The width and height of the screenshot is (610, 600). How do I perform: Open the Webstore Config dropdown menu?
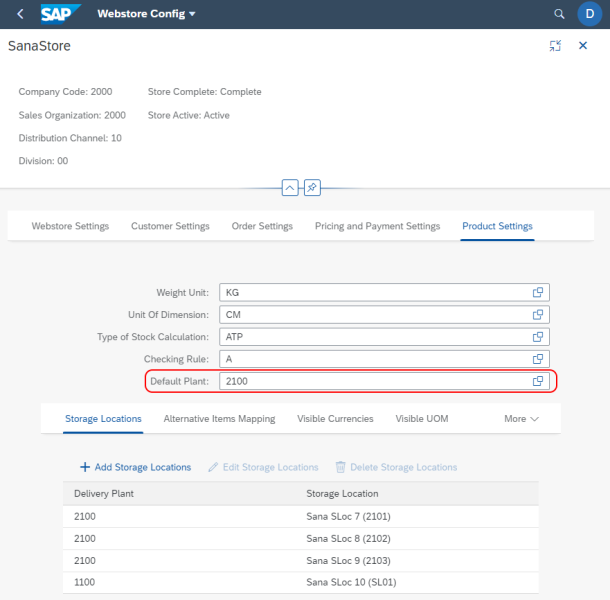point(146,14)
